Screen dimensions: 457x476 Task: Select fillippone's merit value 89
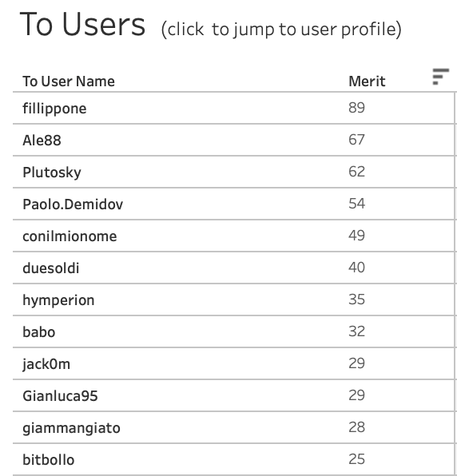click(356, 108)
